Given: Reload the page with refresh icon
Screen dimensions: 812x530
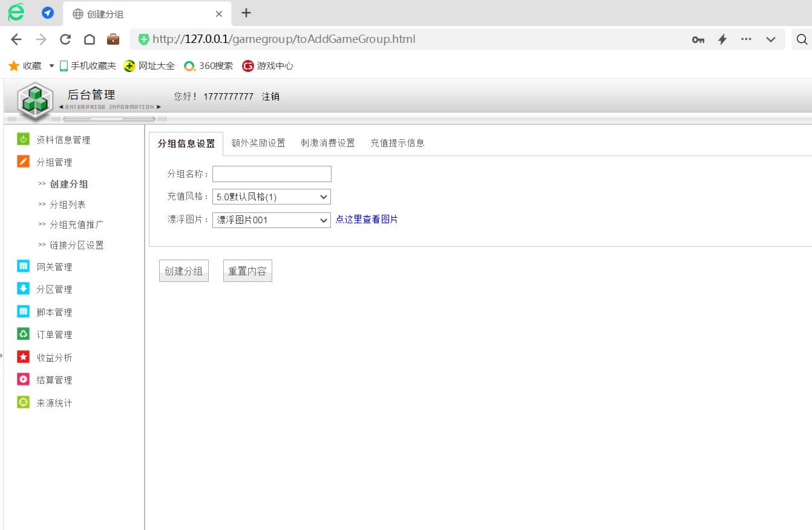Looking at the screenshot, I should coord(65,39).
